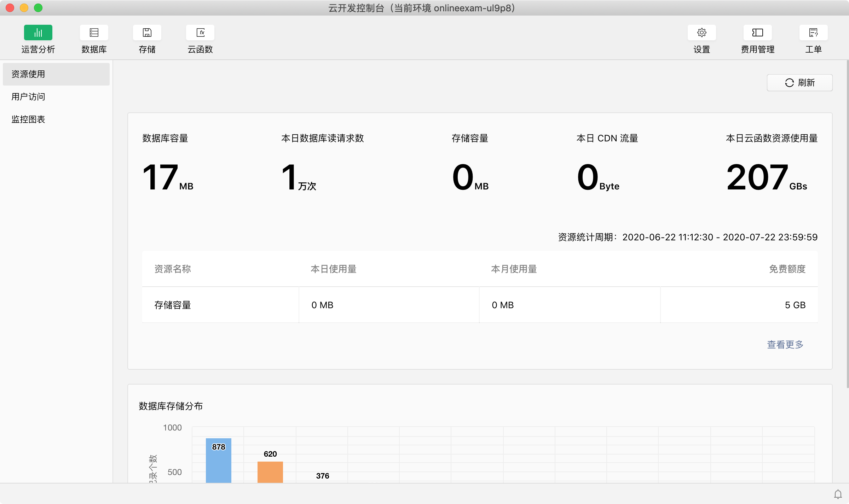
Task: Open the 数据库 database icon
Action: point(94,33)
